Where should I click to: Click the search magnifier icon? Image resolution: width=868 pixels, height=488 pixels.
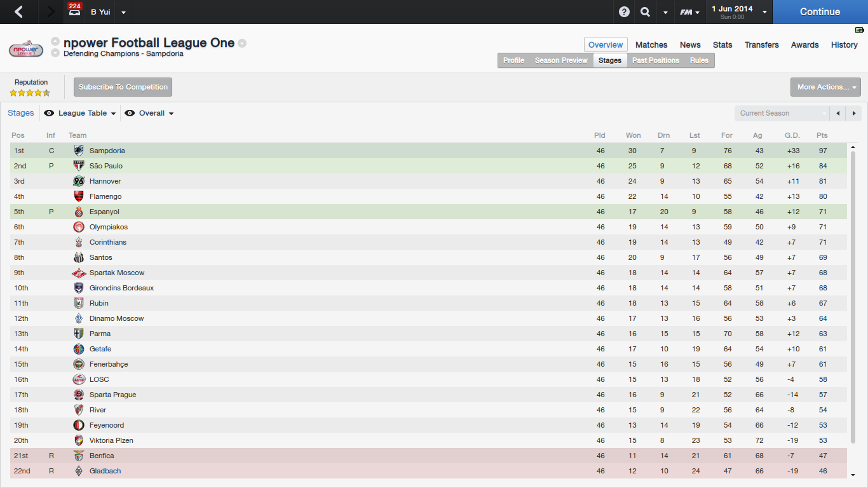point(645,12)
